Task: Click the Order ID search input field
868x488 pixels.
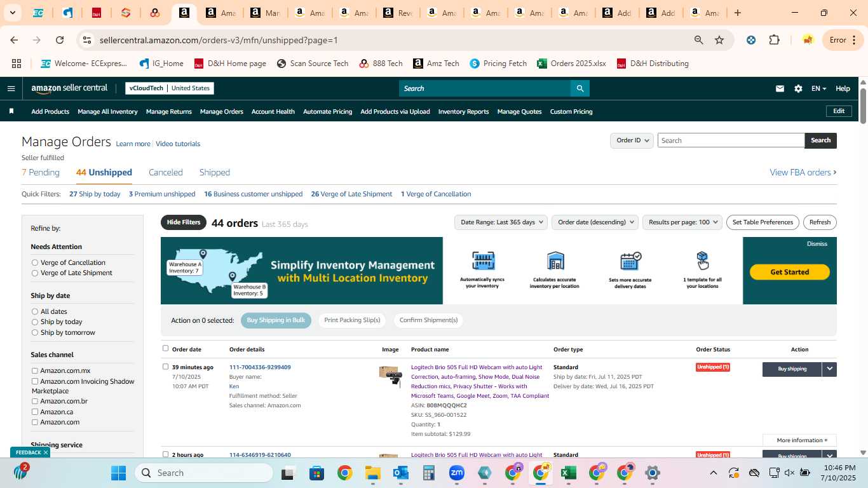Action: pos(731,140)
